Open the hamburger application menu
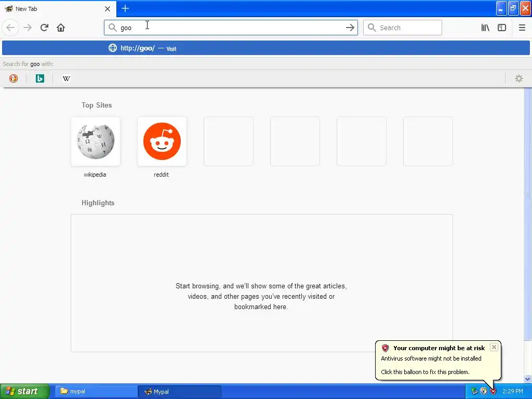532x399 pixels. (x=522, y=28)
